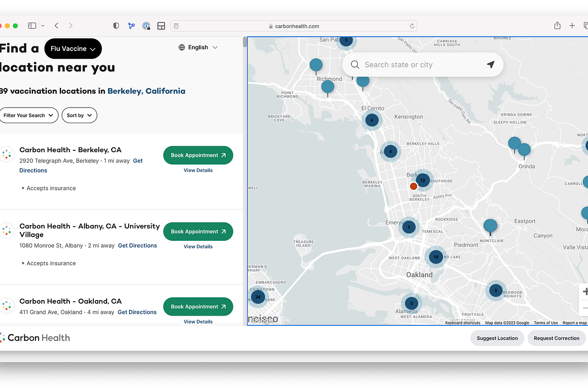This screenshot has height=392, width=588.
Task: Open the Flu Vaccine dropdown
Action: (73, 49)
